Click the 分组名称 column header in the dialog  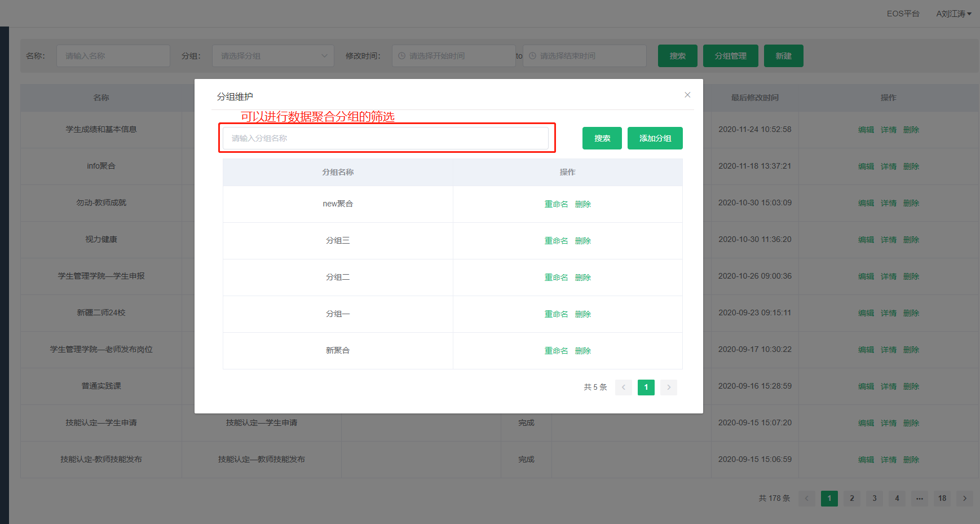tap(338, 172)
